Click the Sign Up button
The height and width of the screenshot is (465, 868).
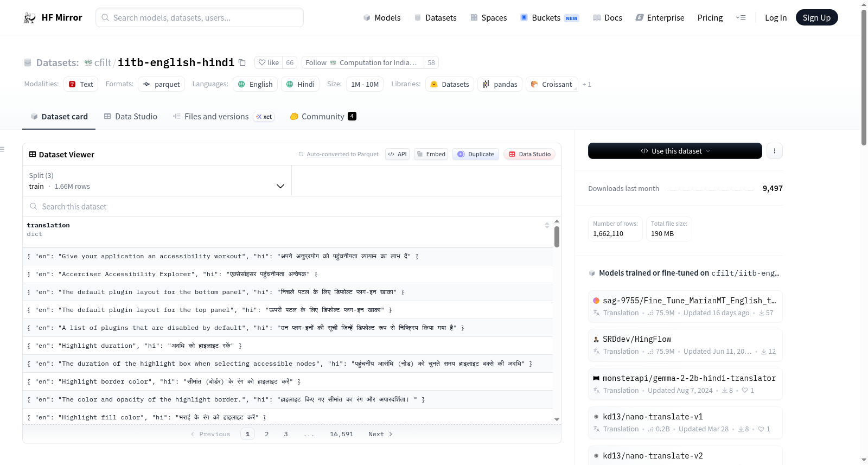816,18
